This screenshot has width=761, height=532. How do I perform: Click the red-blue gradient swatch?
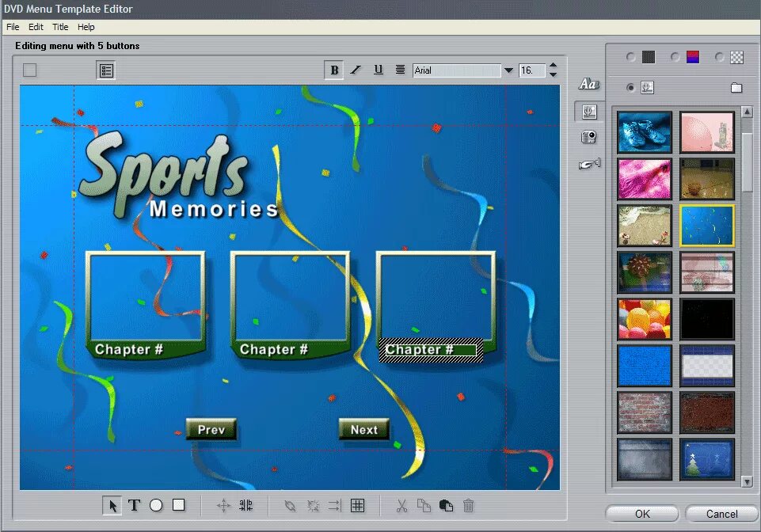point(693,57)
